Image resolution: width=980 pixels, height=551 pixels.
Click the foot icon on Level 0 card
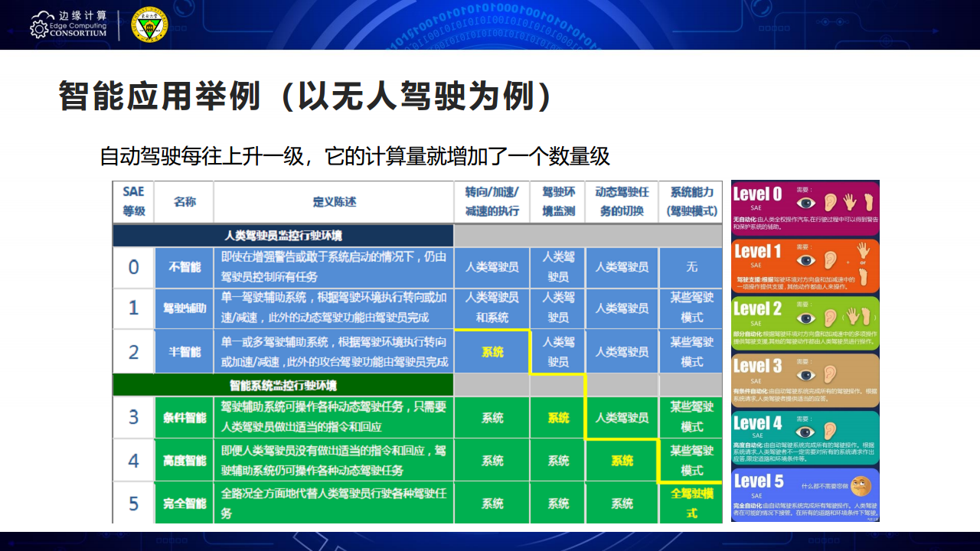(x=868, y=201)
